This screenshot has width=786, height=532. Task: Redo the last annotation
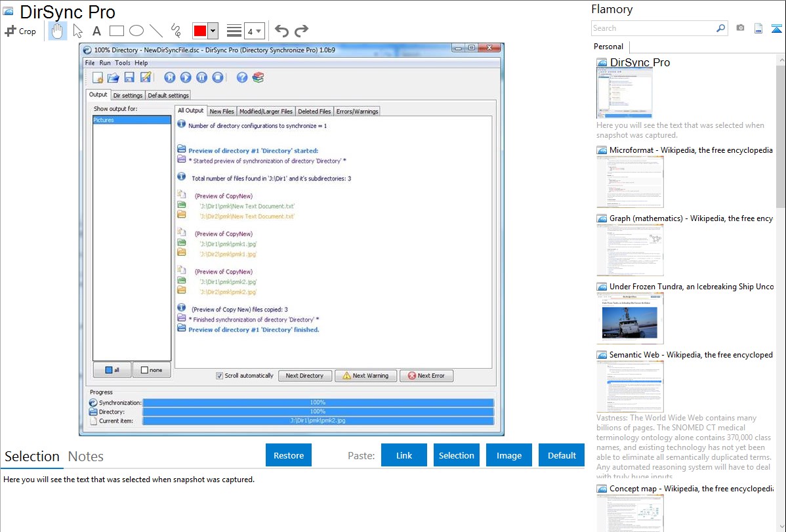click(301, 31)
